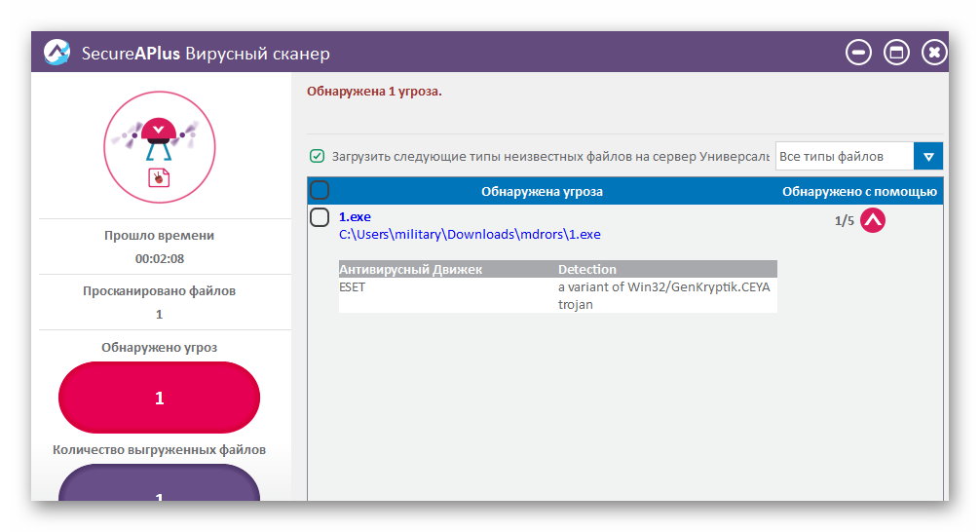Click the red threats found count button

tap(159, 398)
